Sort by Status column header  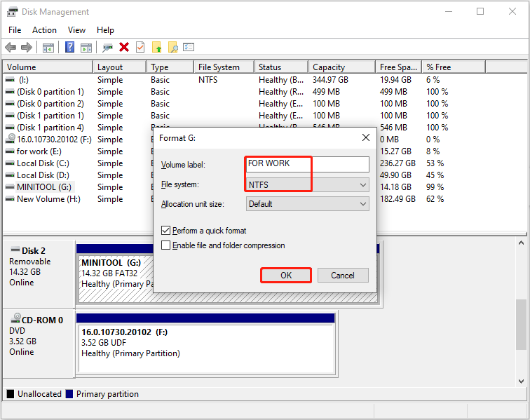281,67
